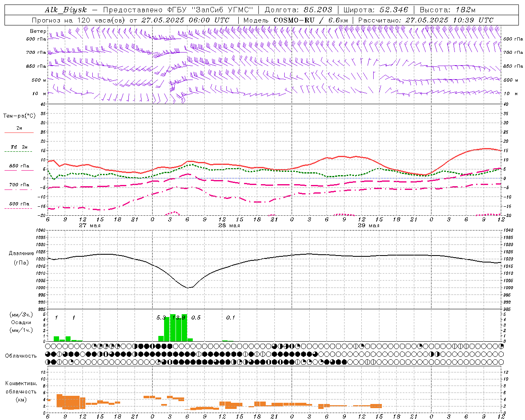
Task: Click the text Прогноз на 120 часа(ов)
Action: pos(79,20)
